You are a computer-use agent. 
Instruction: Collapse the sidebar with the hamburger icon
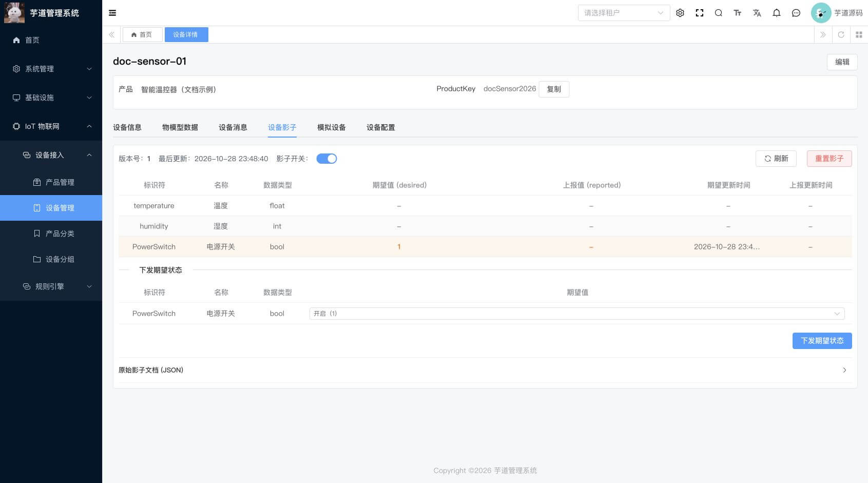click(x=112, y=13)
